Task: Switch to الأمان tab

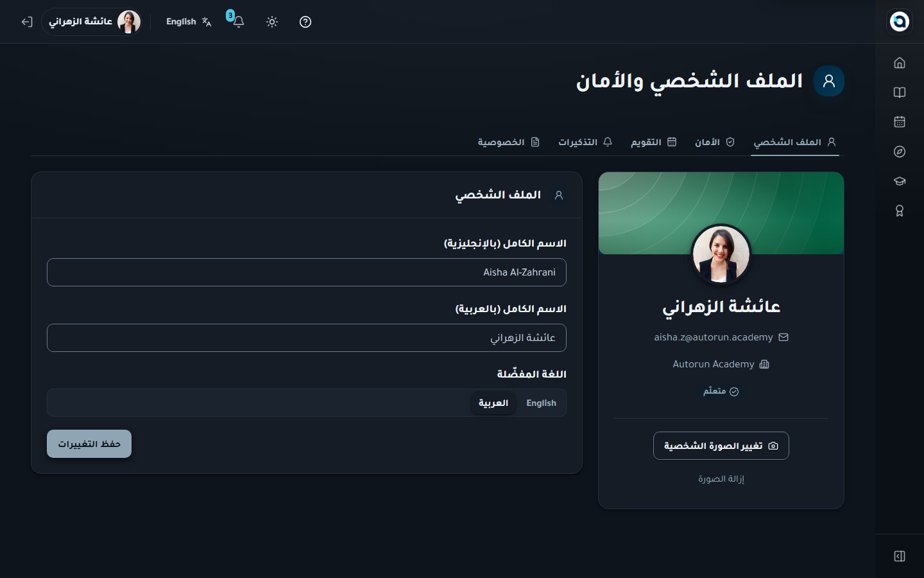Action: click(x=715, y=142)
